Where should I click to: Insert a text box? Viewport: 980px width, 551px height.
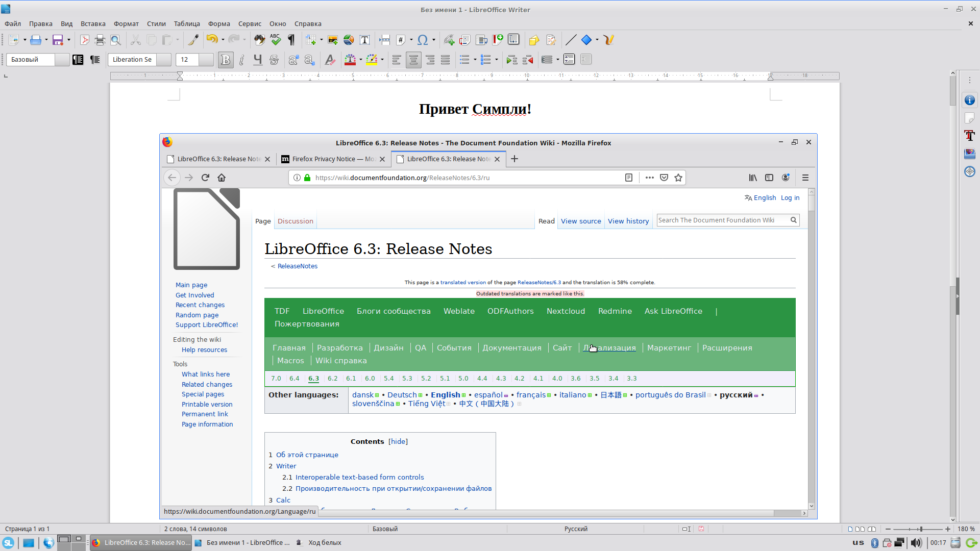coord(364,40)
